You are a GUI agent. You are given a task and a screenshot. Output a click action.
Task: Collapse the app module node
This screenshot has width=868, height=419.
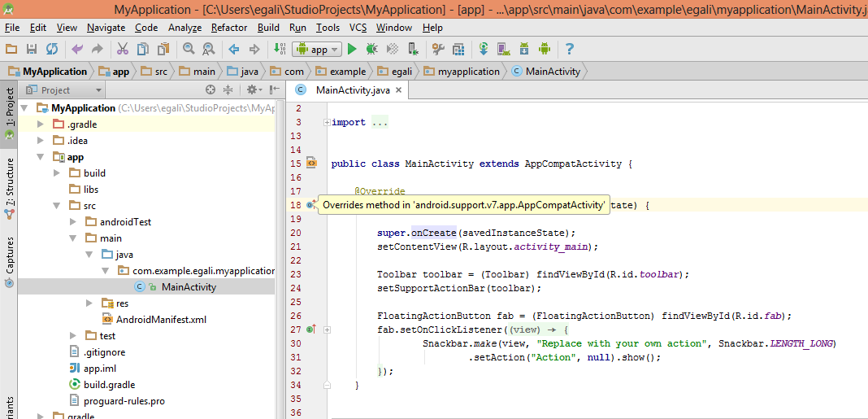pyautogui.click(x=41, y=157)
